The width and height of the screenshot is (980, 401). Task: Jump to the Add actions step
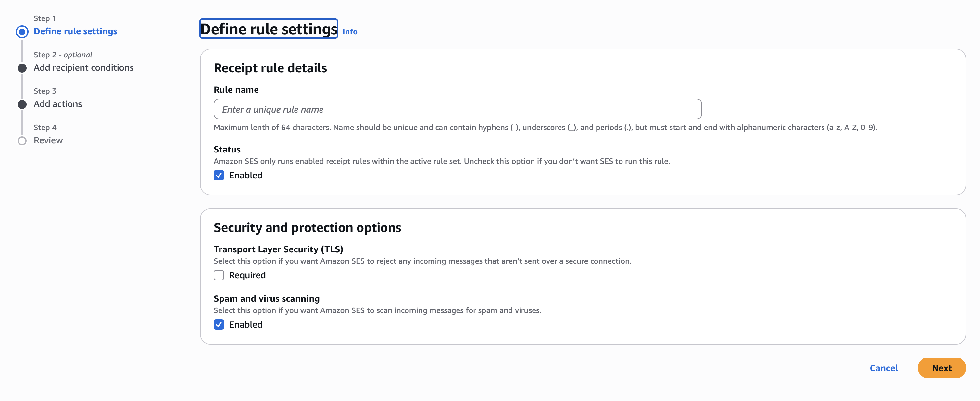pyautogui.click(x=58, y=104)
